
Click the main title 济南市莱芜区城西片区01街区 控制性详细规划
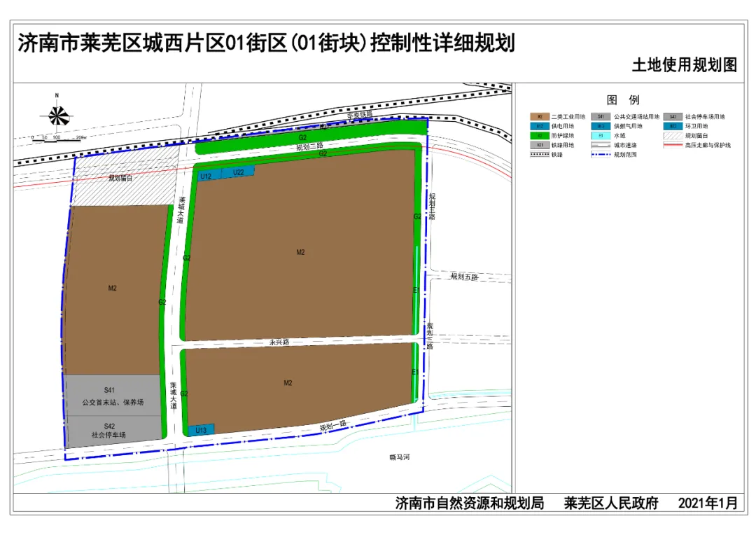tap(267, 43)
